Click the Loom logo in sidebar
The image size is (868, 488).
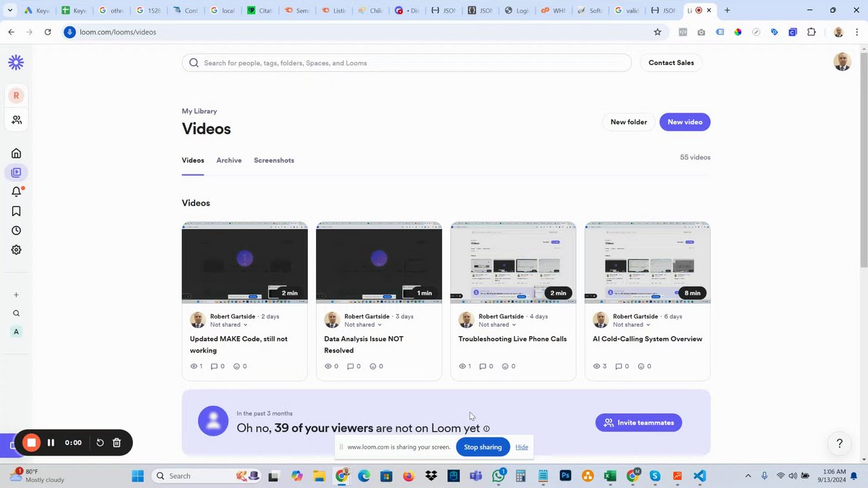click(x=16, y=62)
